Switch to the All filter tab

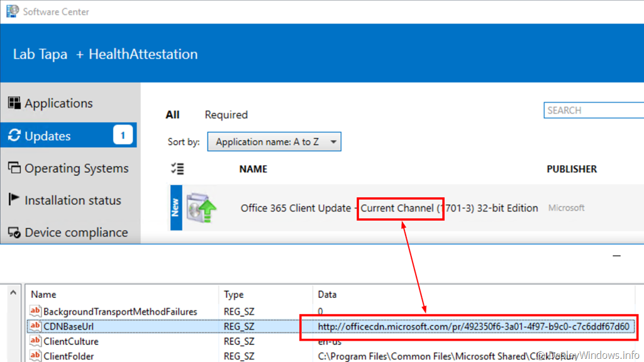click(x=172, y=115)
